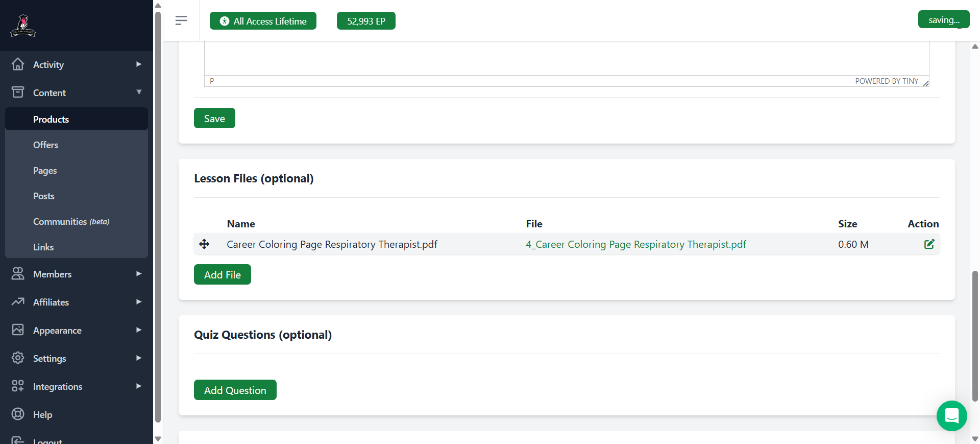The image size is (980, 444).
Task: Open the 4_Career Coloring Page PDF link
Action: coord(635,244)
